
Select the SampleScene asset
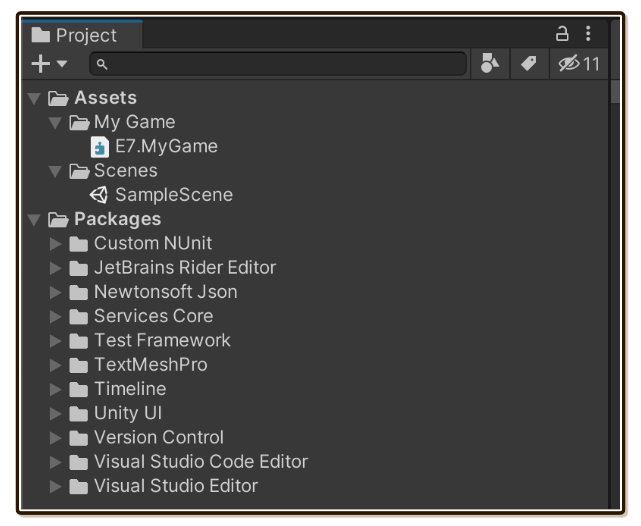tap(174, 195)
